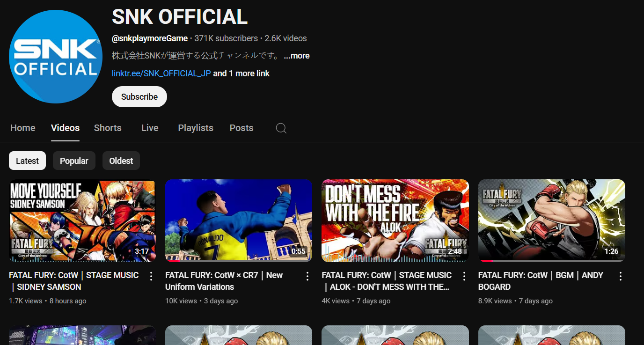Screen dimensions: 644x345
Task: Click the SNK OFFICIAL channel avatar
Action: (x=56, y=57)
